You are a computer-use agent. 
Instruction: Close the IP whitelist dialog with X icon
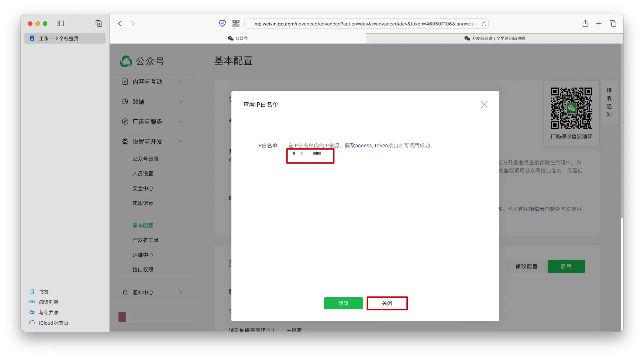(484, 105)
